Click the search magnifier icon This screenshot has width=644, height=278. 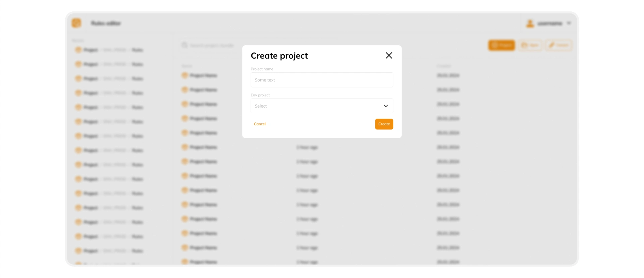pyautogui.click(x=184, y=45)
